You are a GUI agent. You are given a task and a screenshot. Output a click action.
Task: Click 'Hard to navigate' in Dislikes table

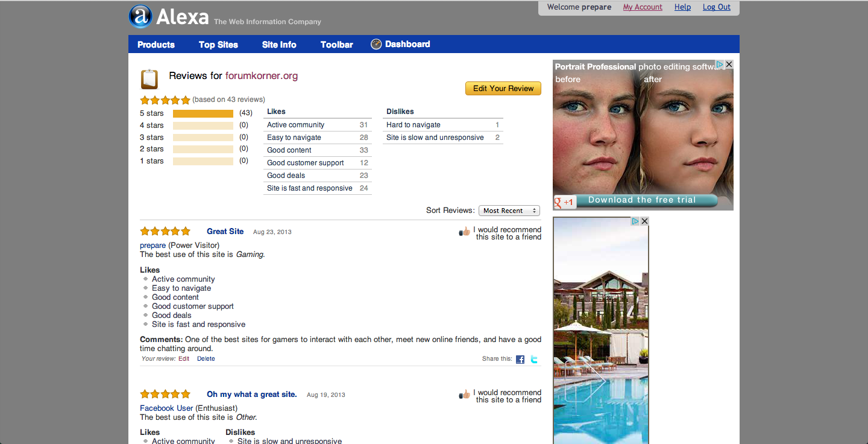coord(443,125)
